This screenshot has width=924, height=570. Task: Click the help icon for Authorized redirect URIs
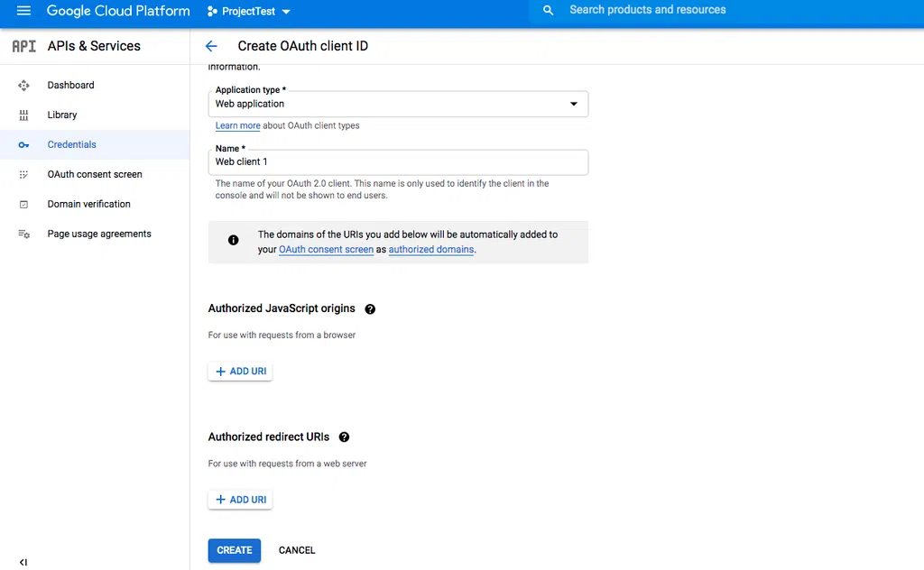point(344,437)
